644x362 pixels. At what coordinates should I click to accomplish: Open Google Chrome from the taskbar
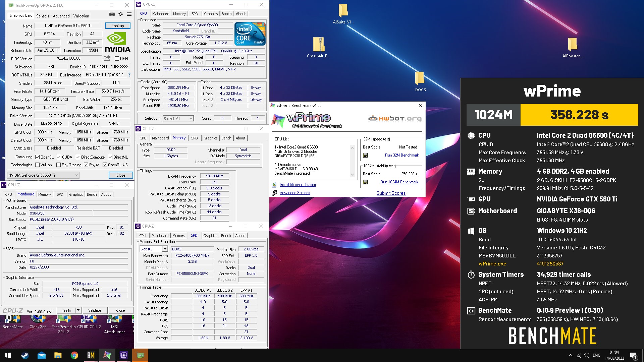[74, 355]
